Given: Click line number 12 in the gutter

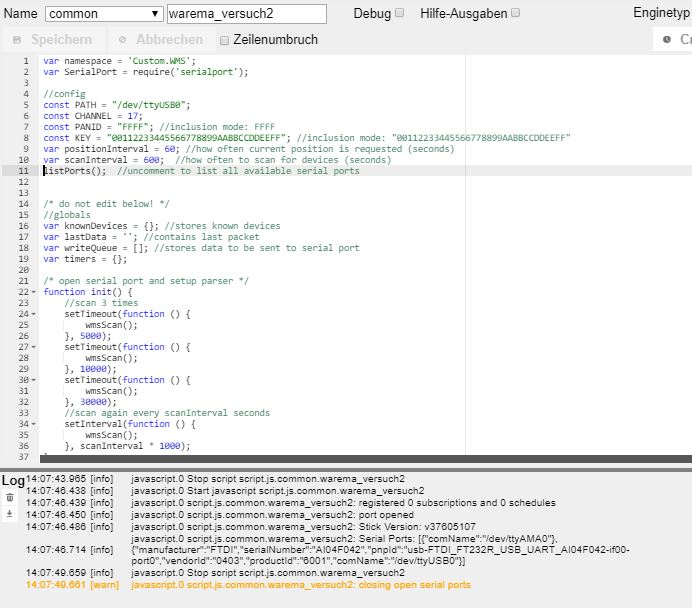Looking at the screenshot, I should tap(23, 182).
